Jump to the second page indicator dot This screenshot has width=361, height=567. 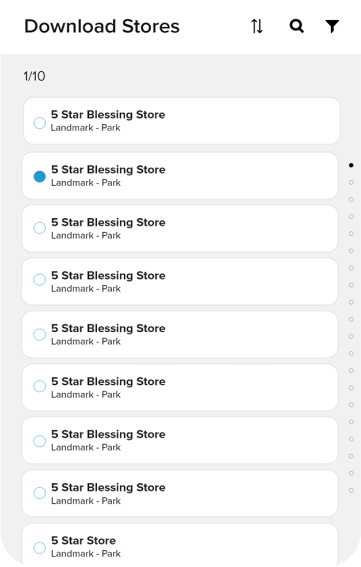pyautogui.click(x=351, y=182)
